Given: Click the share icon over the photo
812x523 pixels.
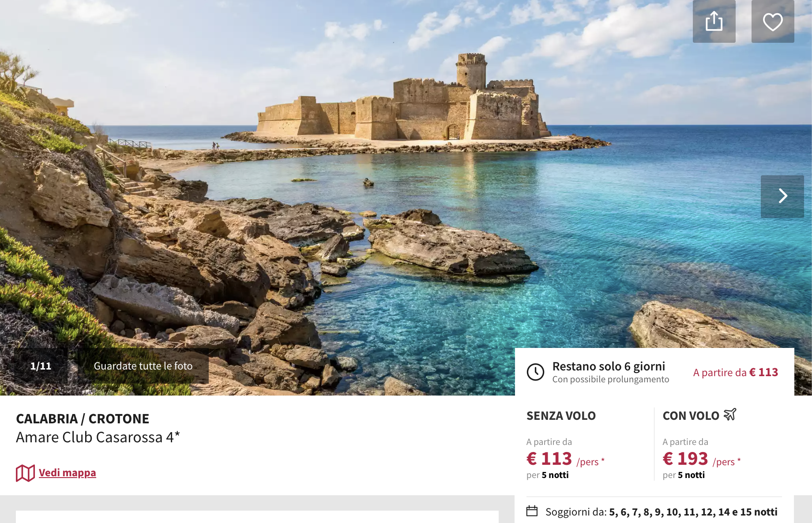Looking at the screenshot, I should [x=714, y=21].
